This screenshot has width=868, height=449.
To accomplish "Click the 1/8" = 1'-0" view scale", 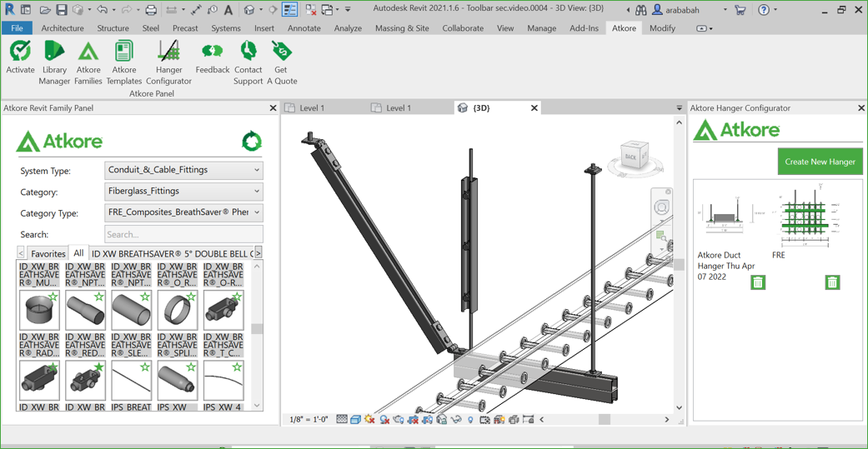I will pos(309,420).
